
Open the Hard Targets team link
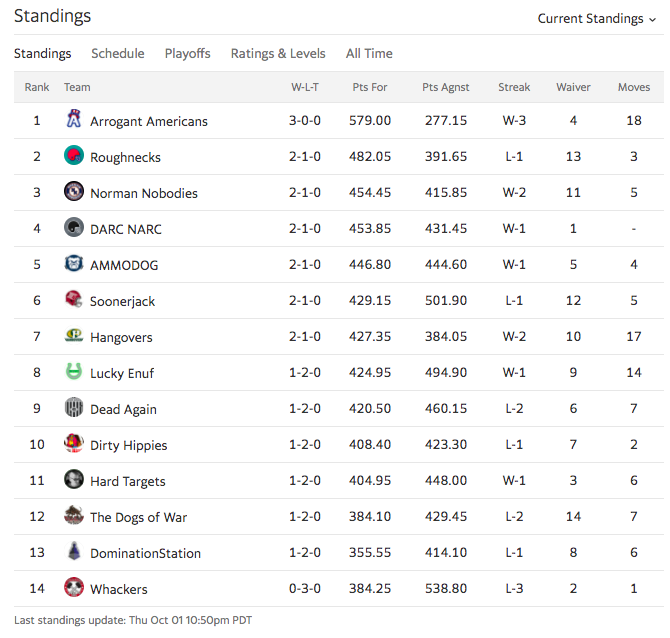(128, 481)
